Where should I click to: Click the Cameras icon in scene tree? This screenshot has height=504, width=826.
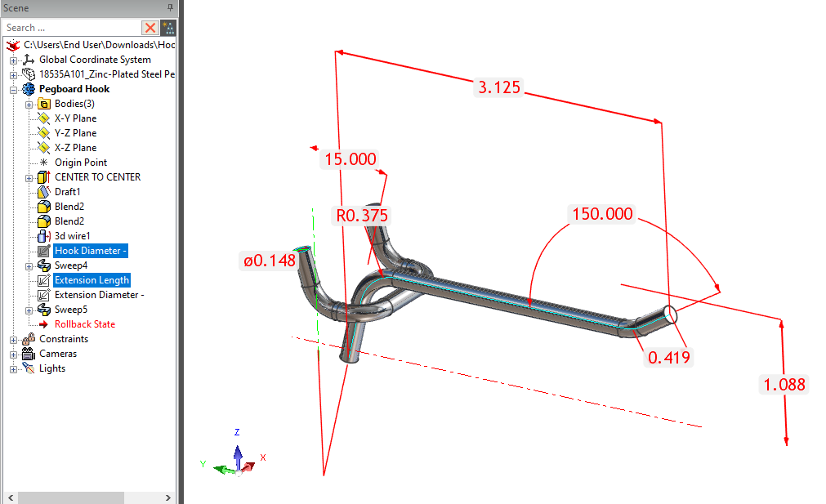(x=29, y=354)
